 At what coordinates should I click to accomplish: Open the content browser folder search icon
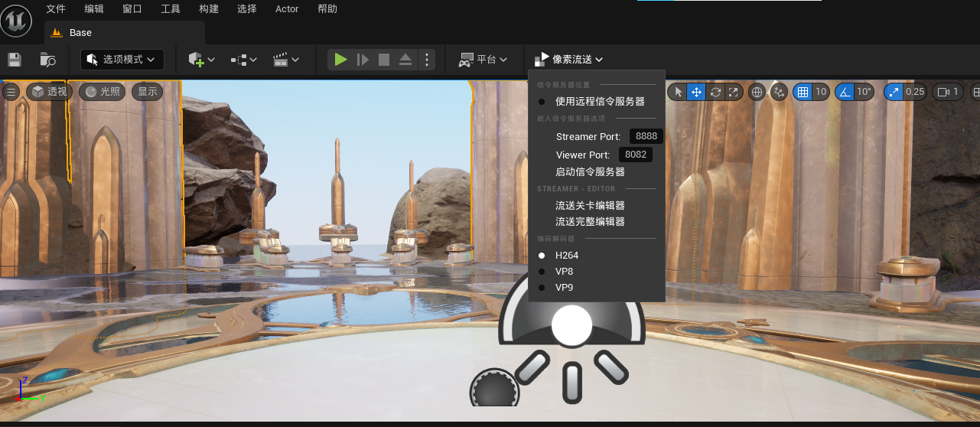pyautogui.click(x=47, y=60)
